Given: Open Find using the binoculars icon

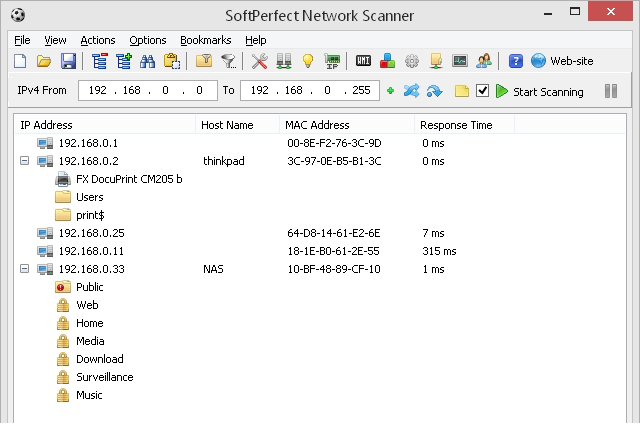Looking at the screenshot, I should point(147,62).
